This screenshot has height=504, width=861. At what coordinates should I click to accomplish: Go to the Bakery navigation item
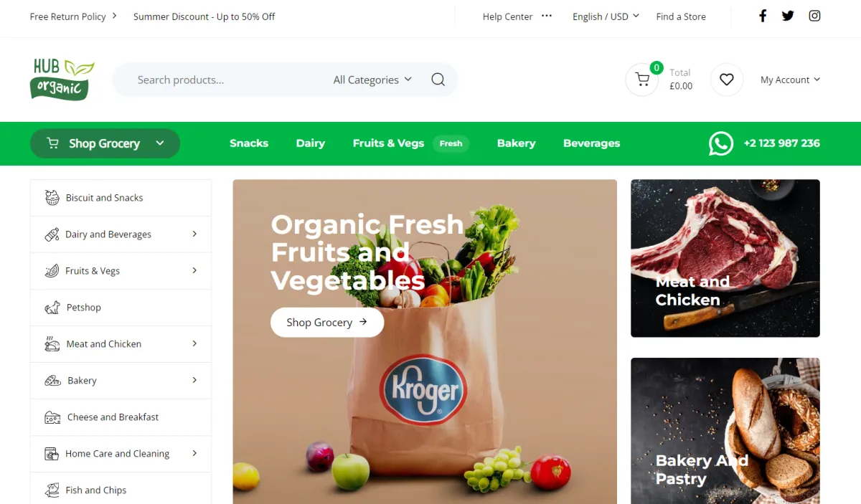516,143
